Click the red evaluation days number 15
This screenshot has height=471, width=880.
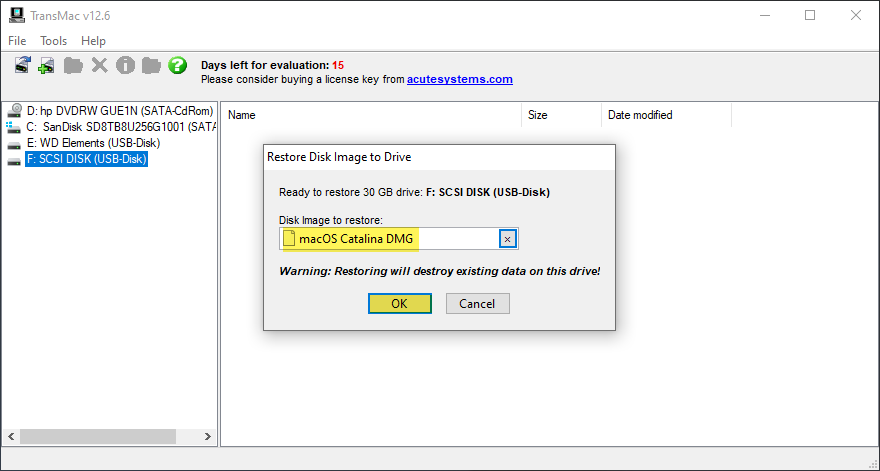[338, 65]
